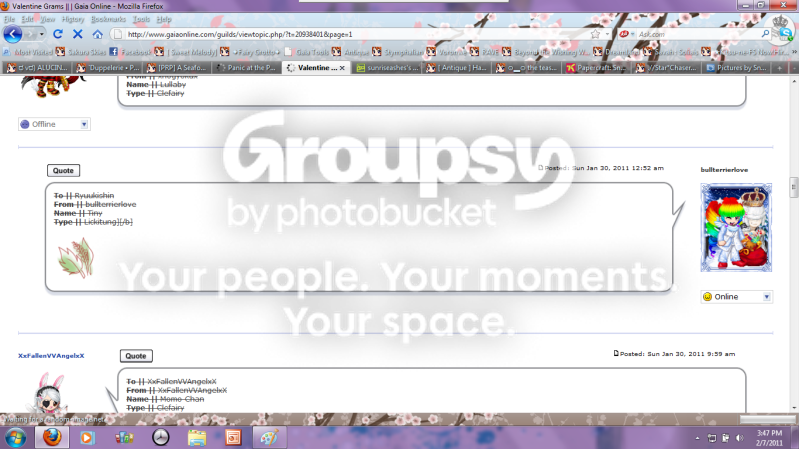The image size is (799, 449).
Task: Switch to the Panic at the P... tab
Action: (x=246, y=68)
